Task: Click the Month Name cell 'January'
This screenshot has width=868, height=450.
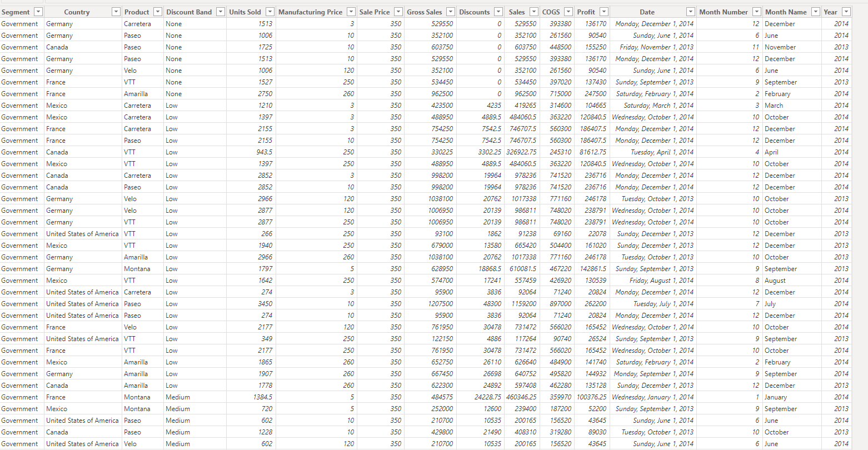Action: pyautogui.click(x=776, y=397)
